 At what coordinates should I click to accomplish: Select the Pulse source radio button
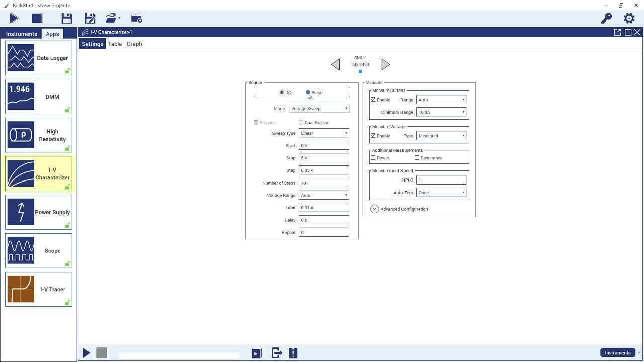(308, 92)
